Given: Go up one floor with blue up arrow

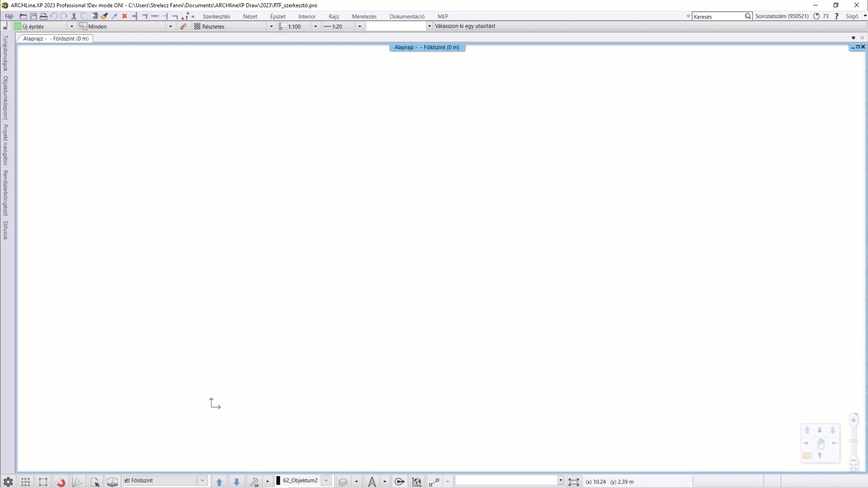Looking at the screenshot, I should [219, 482].
